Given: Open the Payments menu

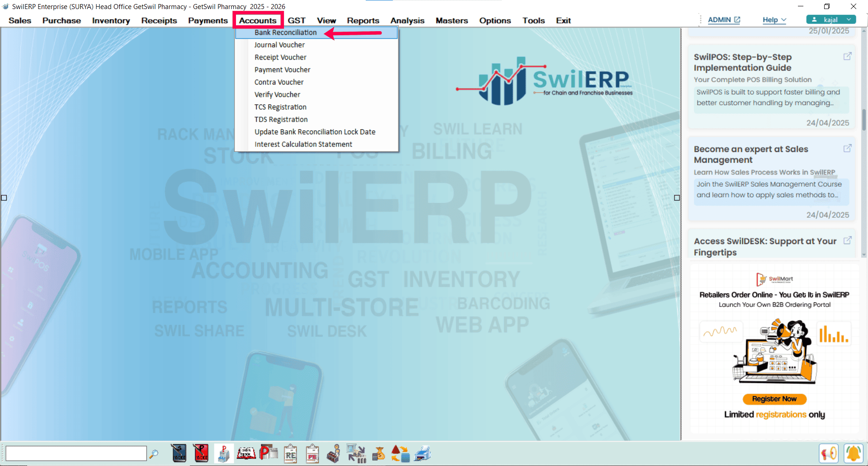Looking at the screenshot, I should point(208,20).
